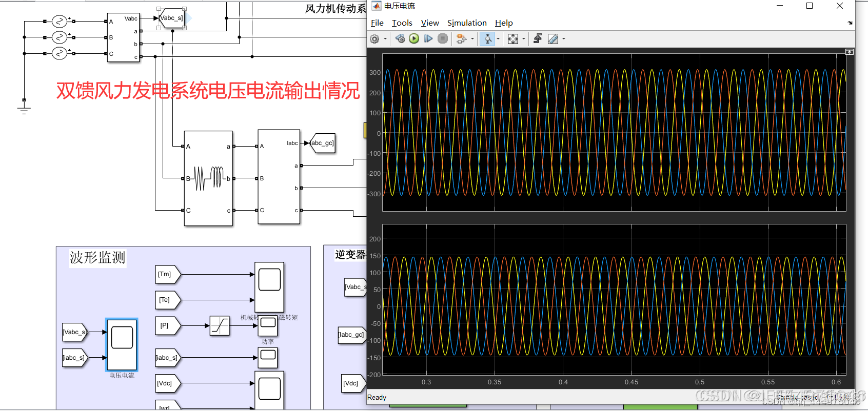
Task: Select the [P] From tag
Action: (168, 326)
